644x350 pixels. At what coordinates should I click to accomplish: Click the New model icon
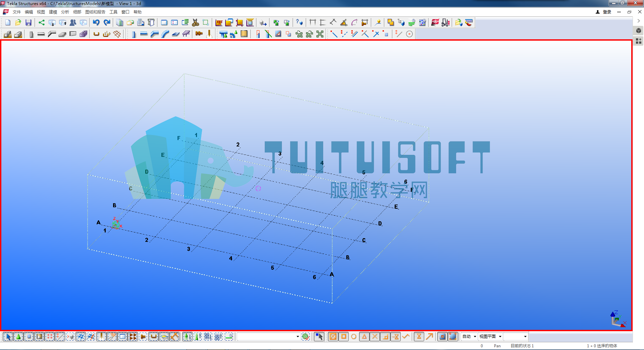(8, 23)
